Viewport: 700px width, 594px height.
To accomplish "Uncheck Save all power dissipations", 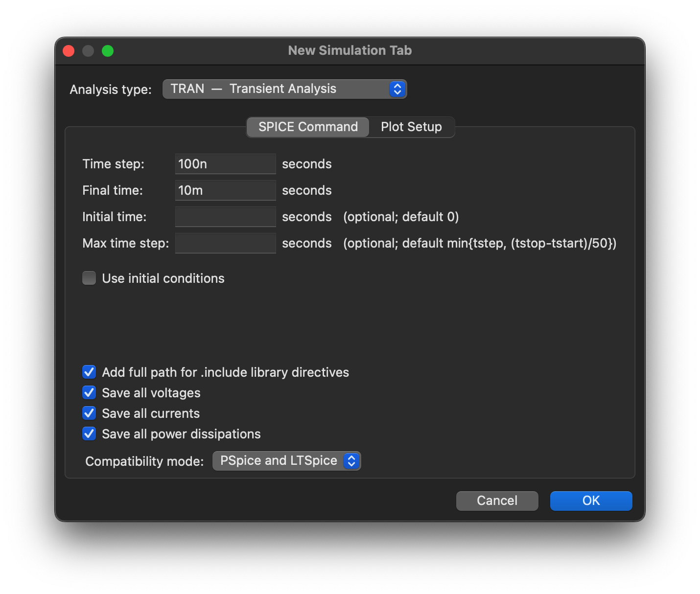I will click(89, 434).
